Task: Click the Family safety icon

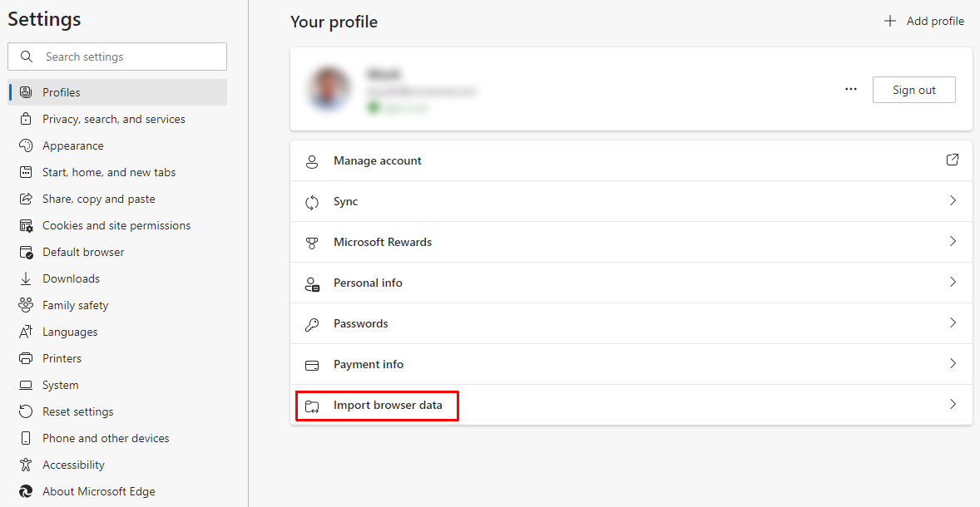Action: [26, 305]
